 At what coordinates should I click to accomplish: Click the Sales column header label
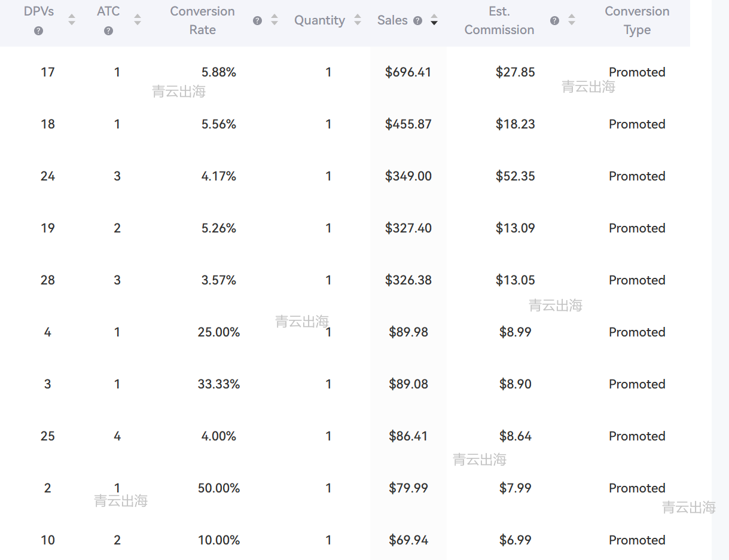tap(392, 20)
